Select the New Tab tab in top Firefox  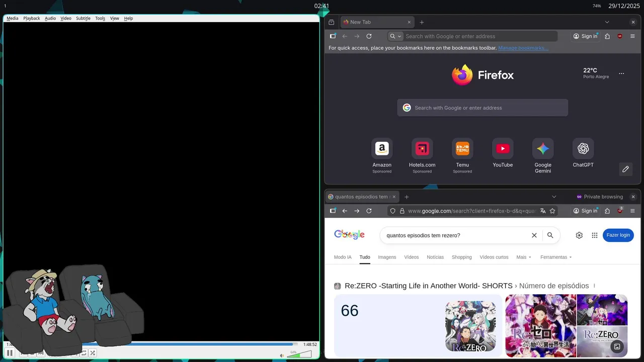point(377,22)
